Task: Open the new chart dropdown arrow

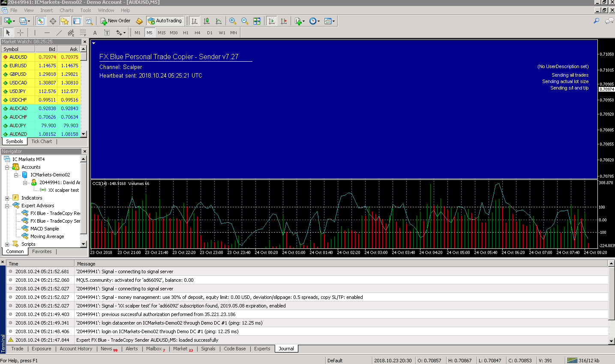Action: (14, 21)
